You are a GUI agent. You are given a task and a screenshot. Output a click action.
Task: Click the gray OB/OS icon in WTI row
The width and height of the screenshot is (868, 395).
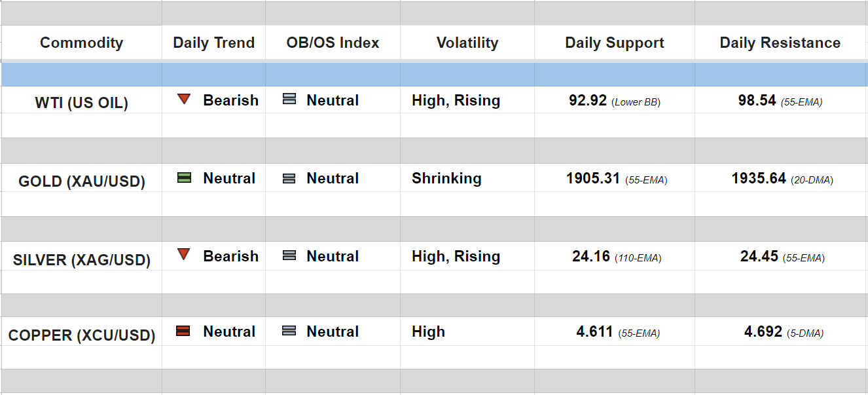click(289, 100)
